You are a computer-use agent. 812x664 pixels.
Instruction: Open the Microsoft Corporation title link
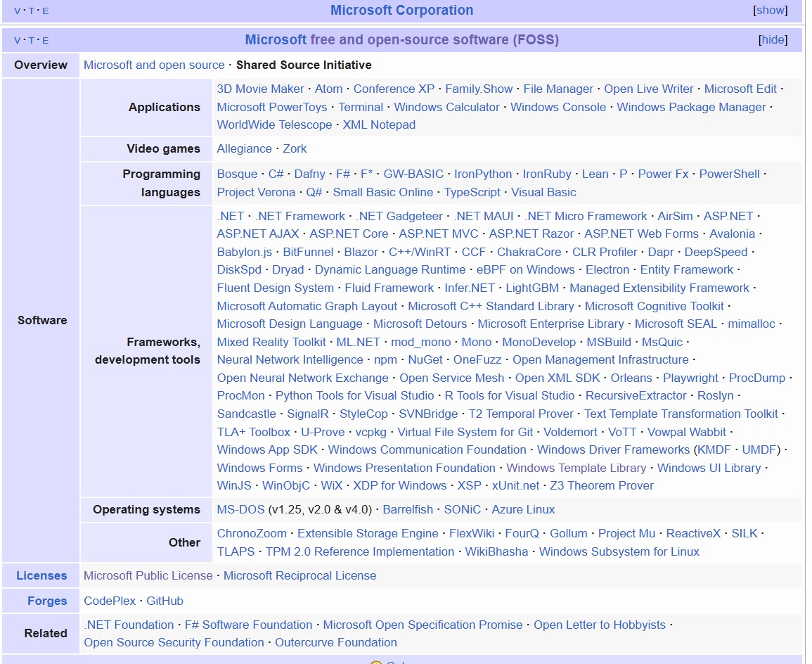[402, 11]
